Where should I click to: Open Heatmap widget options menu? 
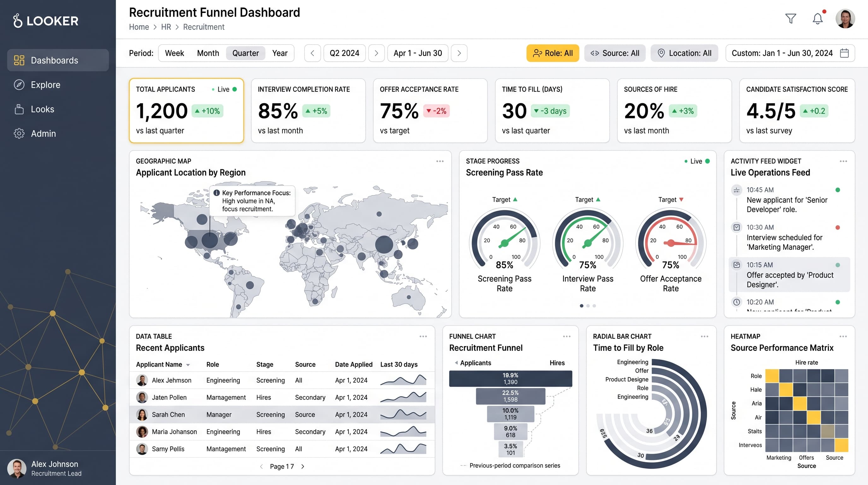pyautogui.click(x=843, y=336)
